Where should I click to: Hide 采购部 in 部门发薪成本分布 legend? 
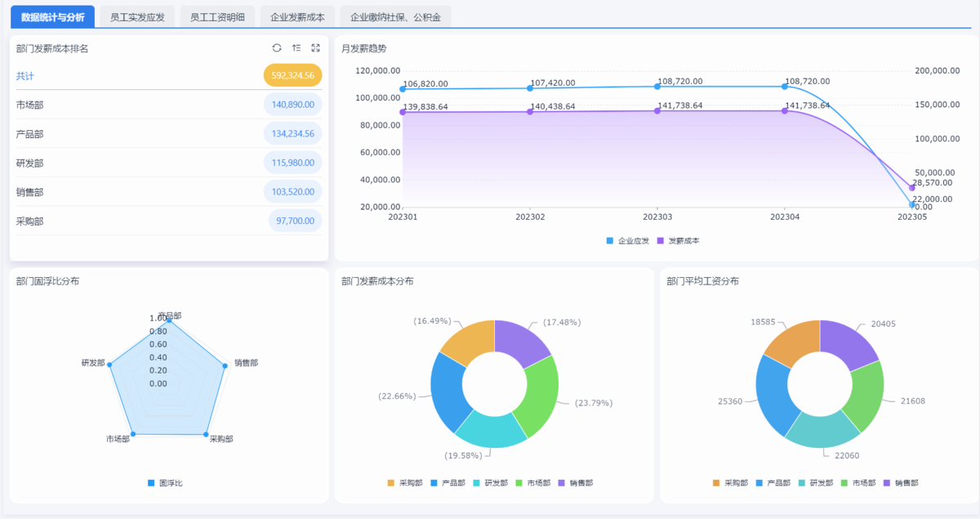click(404, 483)
